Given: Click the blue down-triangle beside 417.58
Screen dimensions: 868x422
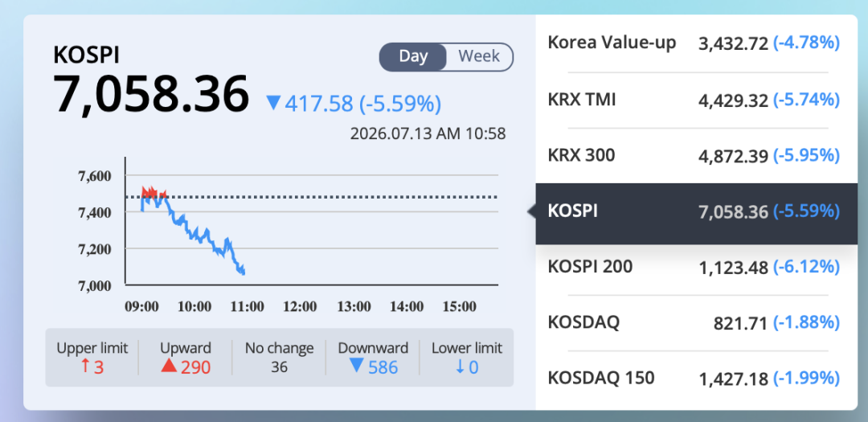Looking at the screenshot, I should (273, 103).
